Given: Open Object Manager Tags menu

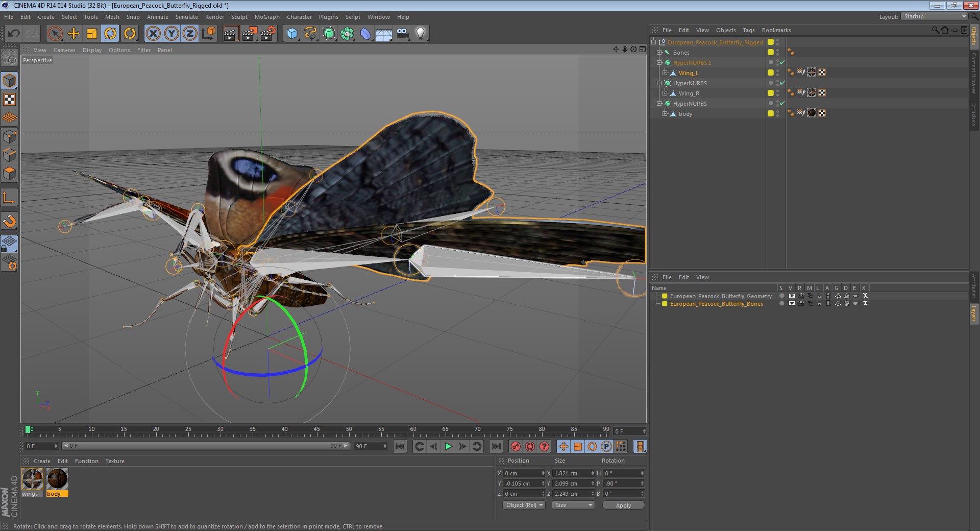Looking at the screenshot, I should [748, 30].
